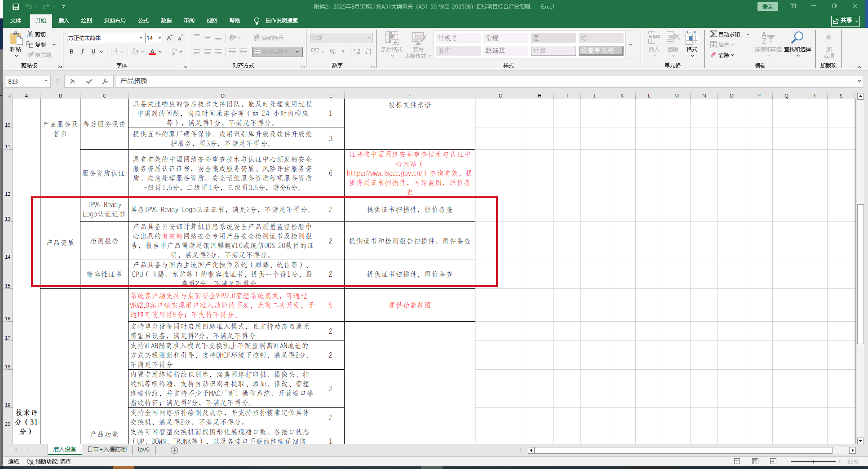Cut selection with the scissors icon
868x469 pixels.
(x=30, y=34)
